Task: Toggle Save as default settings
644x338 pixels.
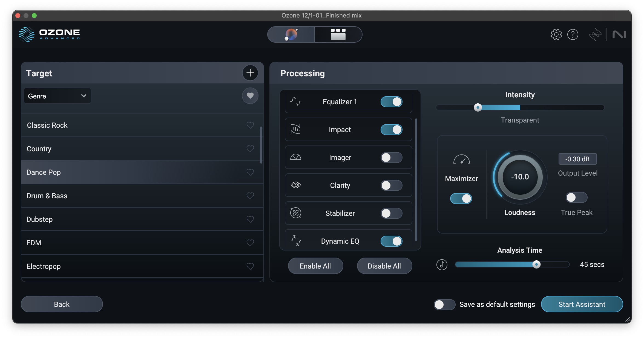Action: tap(444, 305)
